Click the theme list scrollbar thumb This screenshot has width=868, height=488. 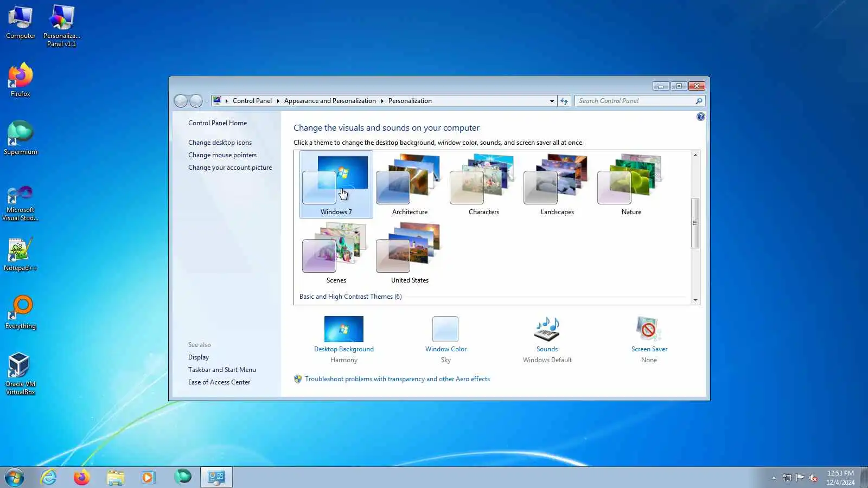click(x=695, y=223)
